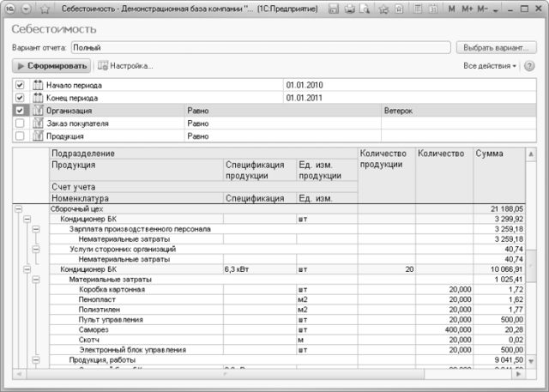The width and height of the screenshot is (549, 392).
Task: Select the Полиэтилен row
Action: tap(287, 310)
